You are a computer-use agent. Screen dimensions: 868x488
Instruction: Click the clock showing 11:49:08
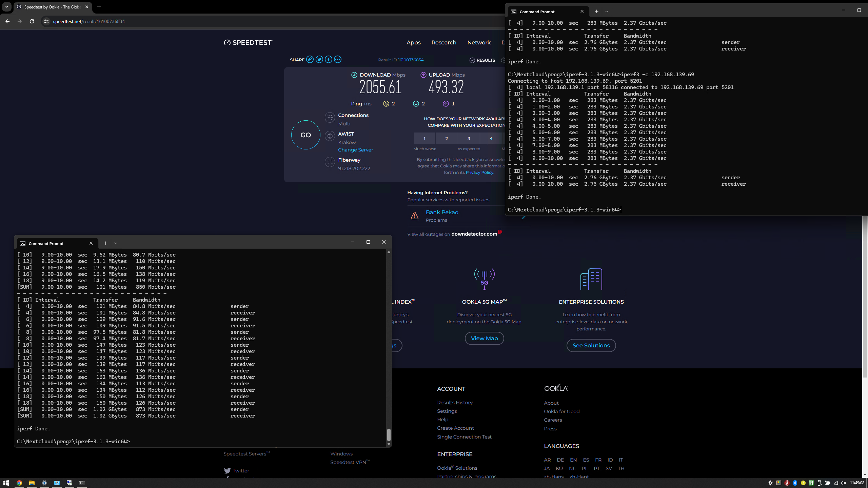857,483
